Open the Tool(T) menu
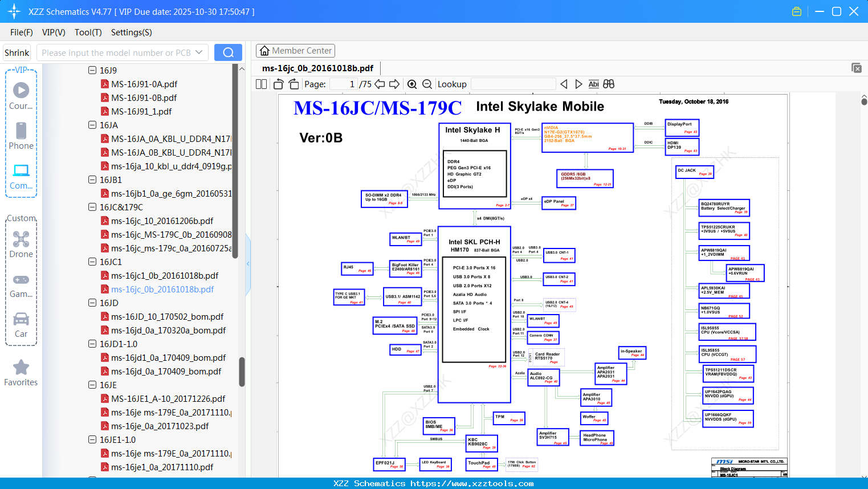868x489 pixels. (88, 32)
